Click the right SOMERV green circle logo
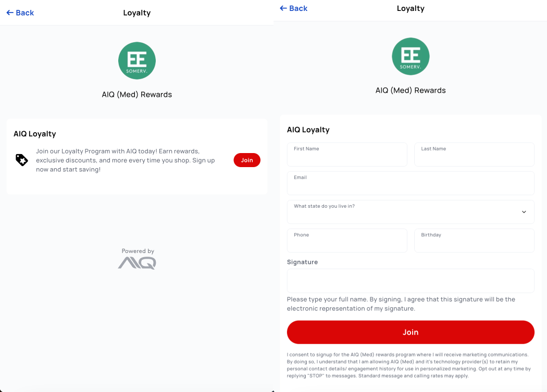The image size is (547, 392). coord(411,57)
